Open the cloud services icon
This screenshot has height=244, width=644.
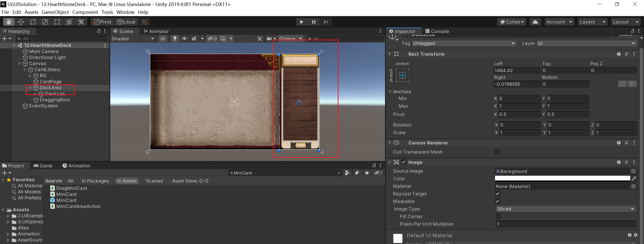click(x=535, y=22)
